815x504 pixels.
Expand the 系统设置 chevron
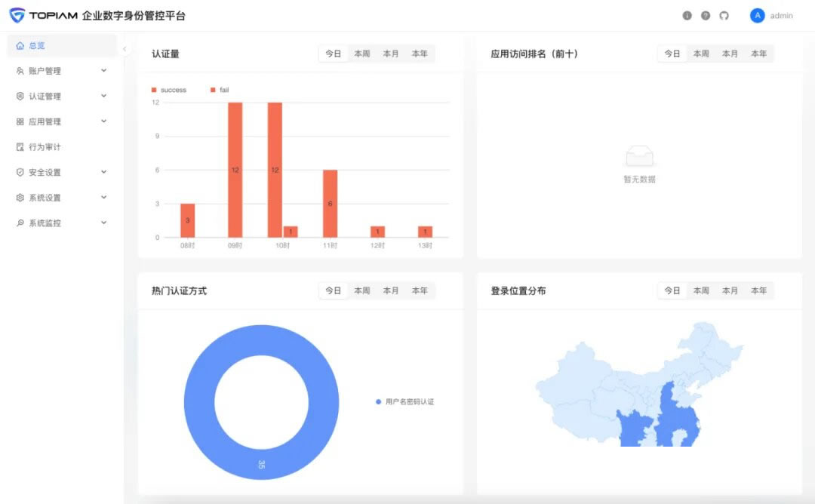point(104,197)
